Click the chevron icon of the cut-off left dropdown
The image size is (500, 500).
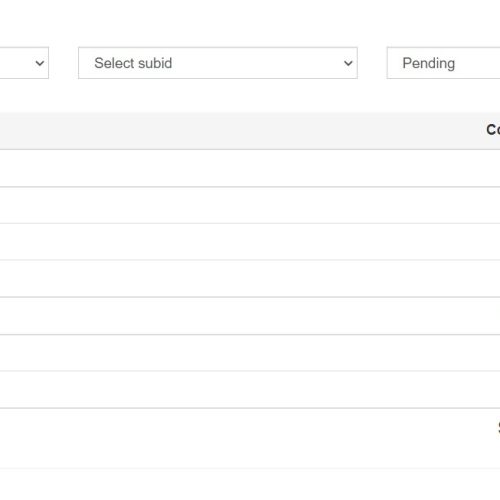(40, 63)
